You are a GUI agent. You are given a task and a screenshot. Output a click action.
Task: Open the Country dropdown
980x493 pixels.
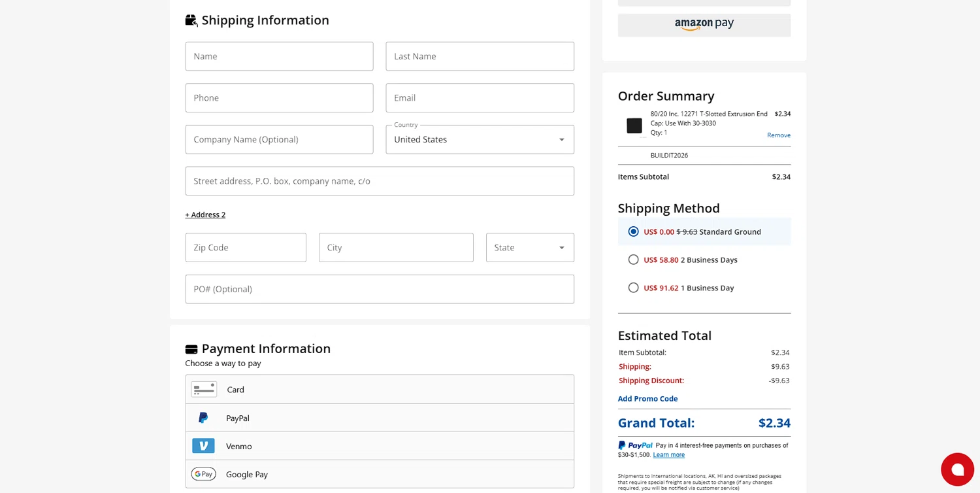[480, 139]
